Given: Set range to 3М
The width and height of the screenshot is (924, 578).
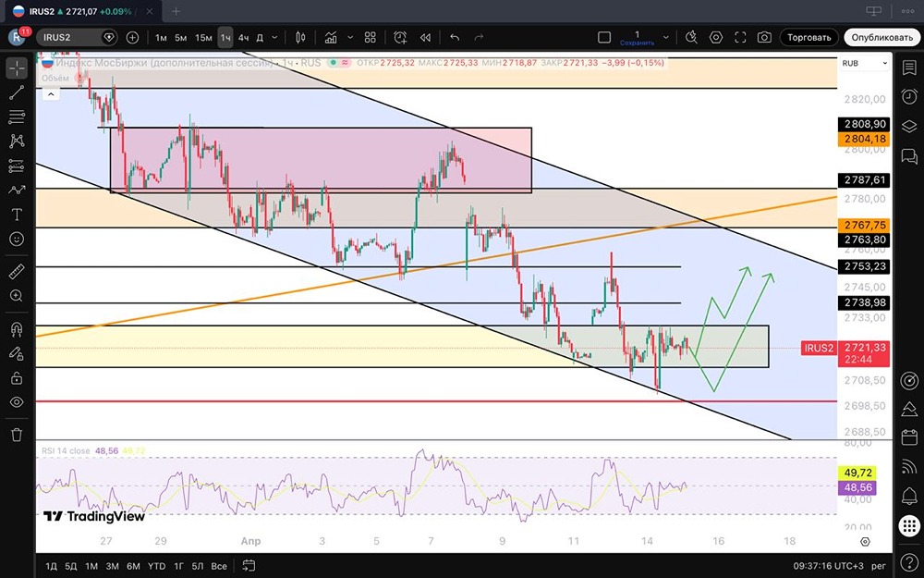Looking at the screenshot, I should [112, 566].
